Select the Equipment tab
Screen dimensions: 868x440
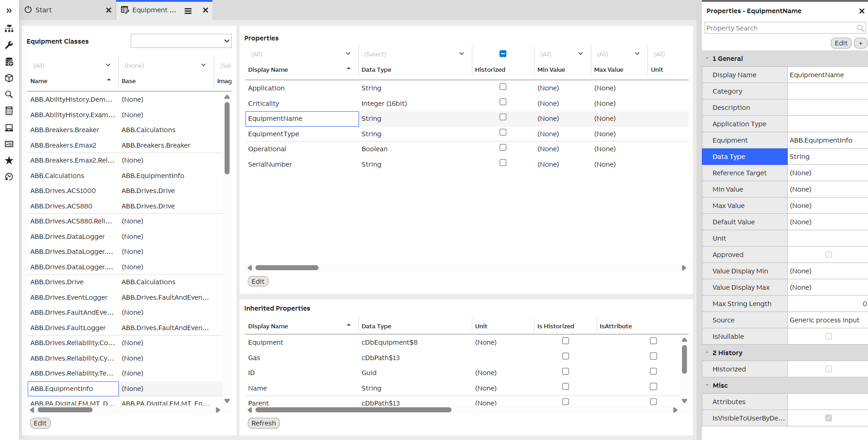153,10
